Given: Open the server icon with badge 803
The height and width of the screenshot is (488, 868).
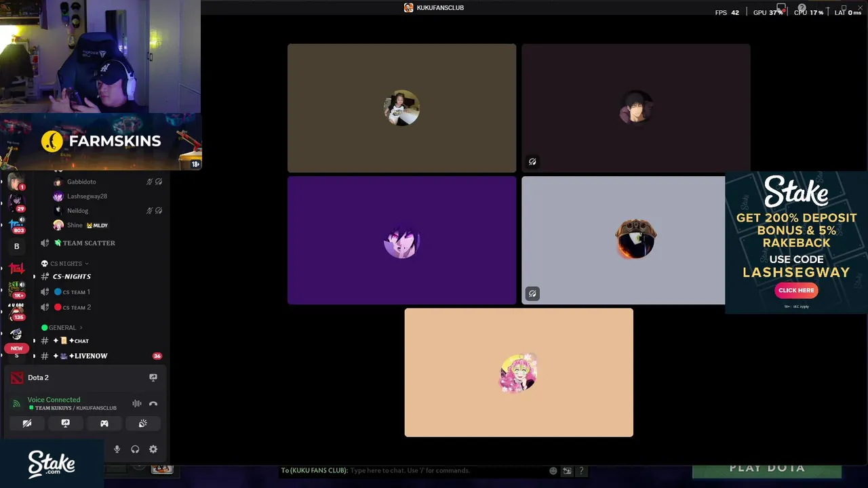Looking at the screenshot, I should pos(16,224).
